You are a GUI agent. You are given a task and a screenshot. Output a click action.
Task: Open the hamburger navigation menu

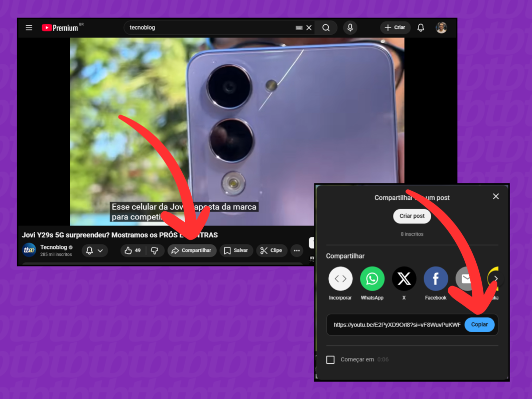click(29, 28)
